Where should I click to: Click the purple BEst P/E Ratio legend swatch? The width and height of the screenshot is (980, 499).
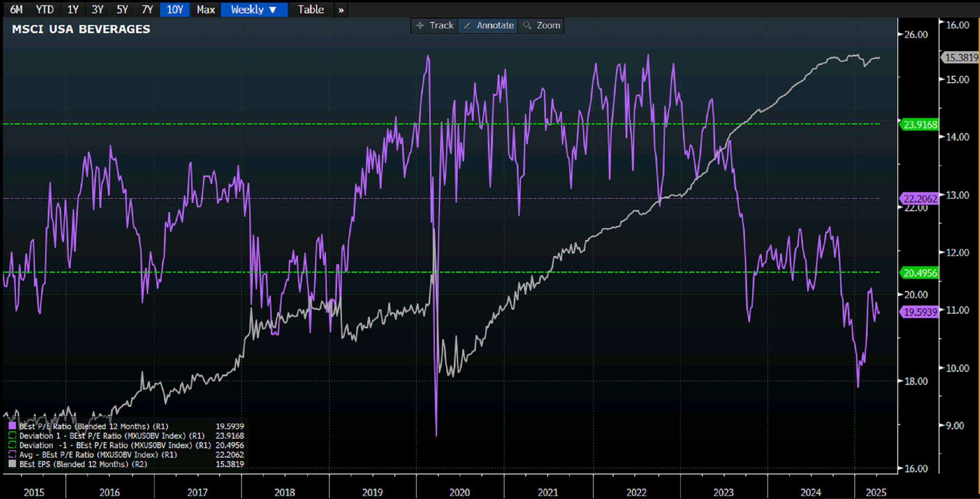click(12, 426)
